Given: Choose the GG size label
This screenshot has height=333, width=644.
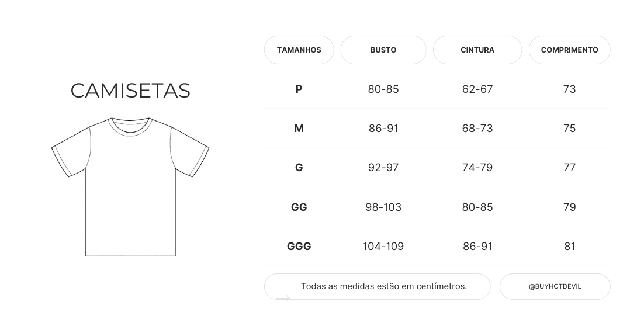Looking at the screenshot, I should 299,207.
